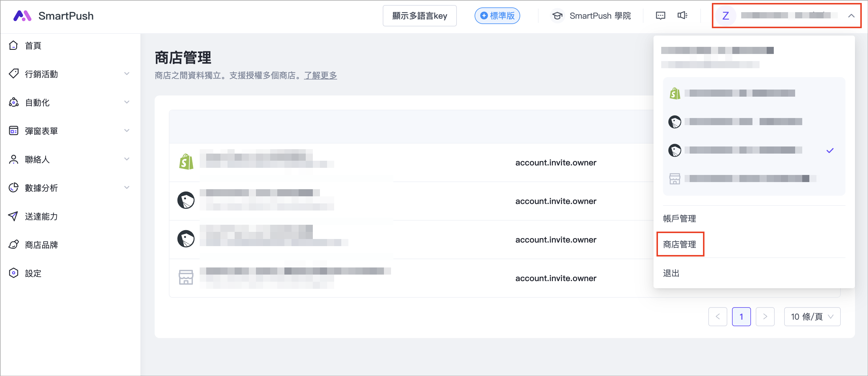Open 送達能力 paper plane icon
The image size is (868, 376).
13,216
